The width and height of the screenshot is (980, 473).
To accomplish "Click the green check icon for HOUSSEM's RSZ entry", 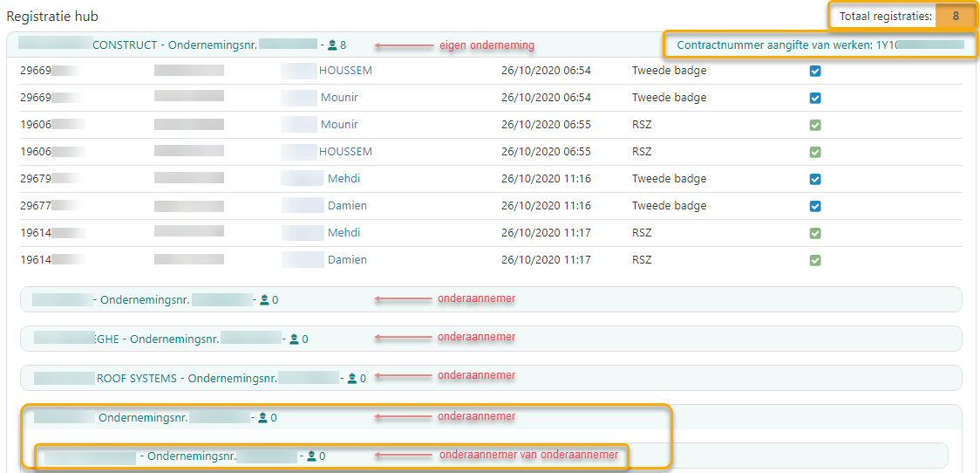I will [x=815, y=152].
